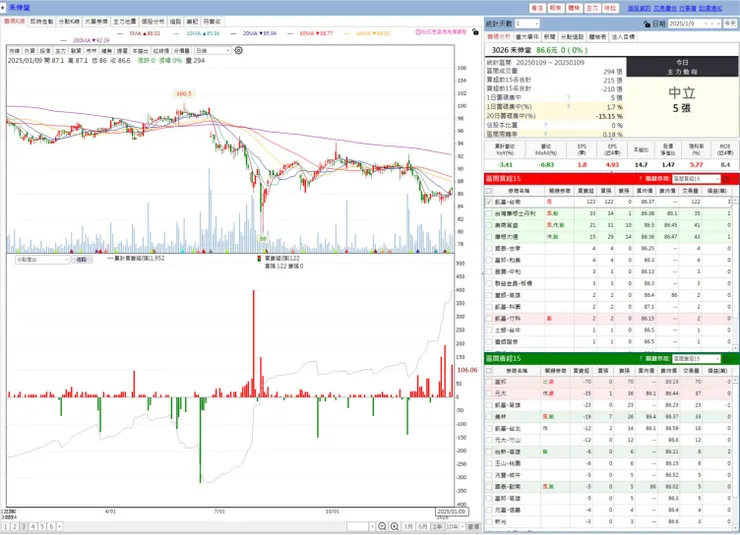Toggle the lock icon above the chart's right edge

(475, 32)
